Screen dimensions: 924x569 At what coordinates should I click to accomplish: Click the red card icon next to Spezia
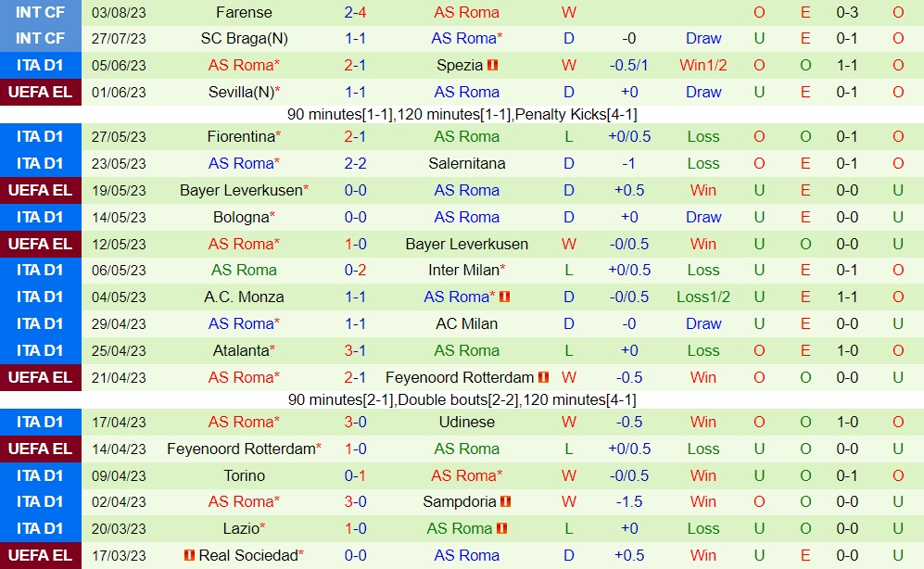[493, 66]
